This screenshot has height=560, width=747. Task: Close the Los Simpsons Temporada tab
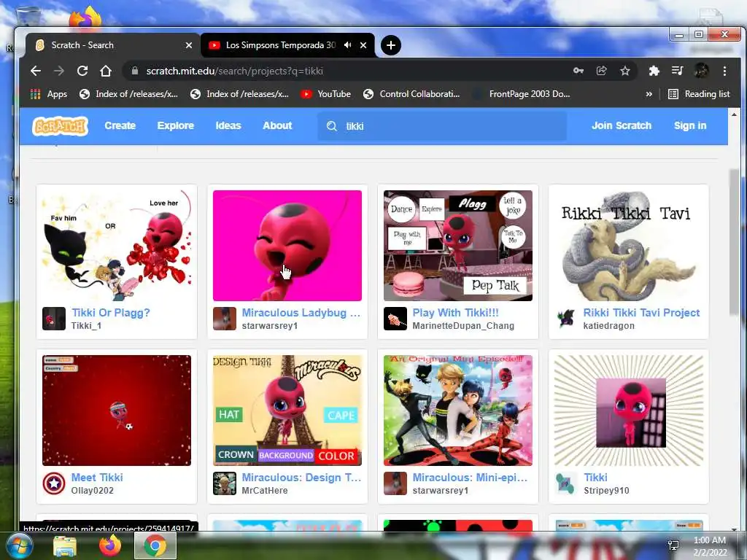363,45
